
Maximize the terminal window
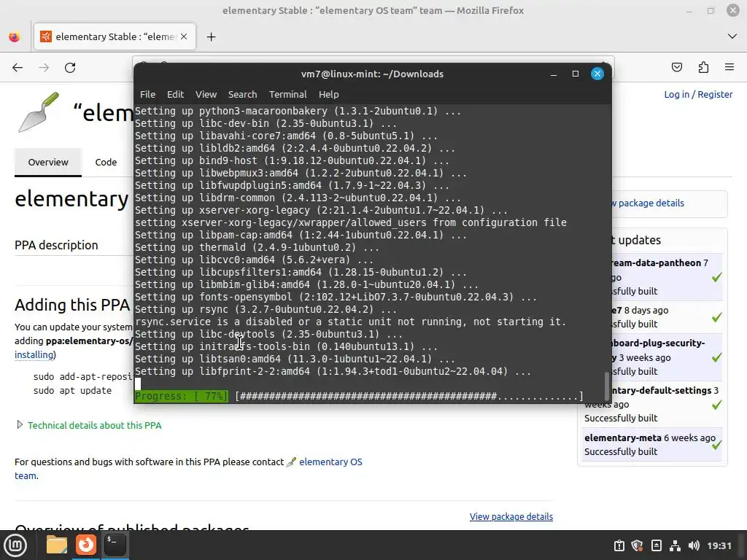tap(576, 74)
